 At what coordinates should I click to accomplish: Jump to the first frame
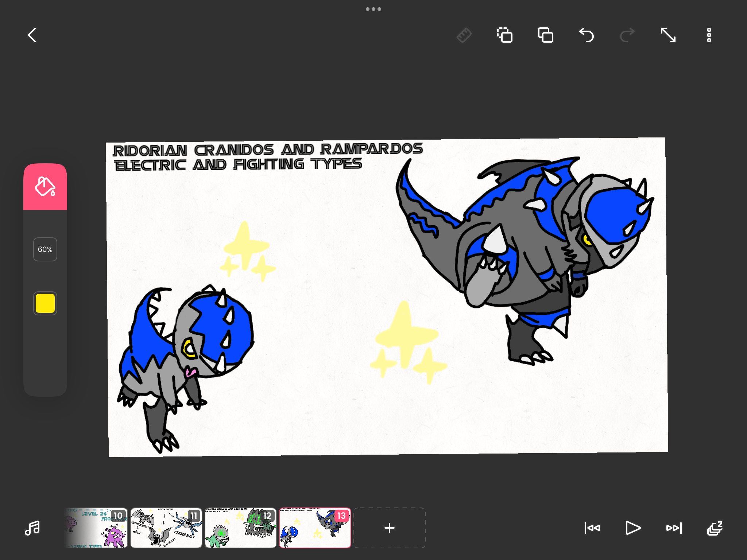592,528
